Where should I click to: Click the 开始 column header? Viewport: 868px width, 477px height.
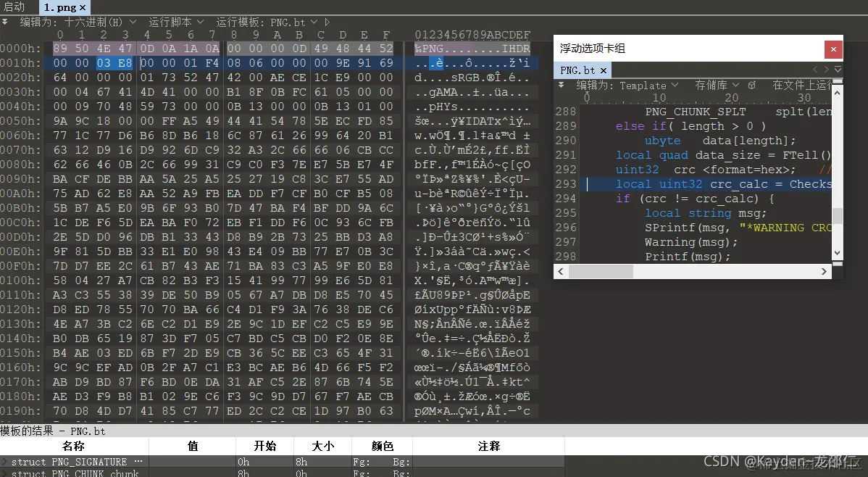click(265, 446)
